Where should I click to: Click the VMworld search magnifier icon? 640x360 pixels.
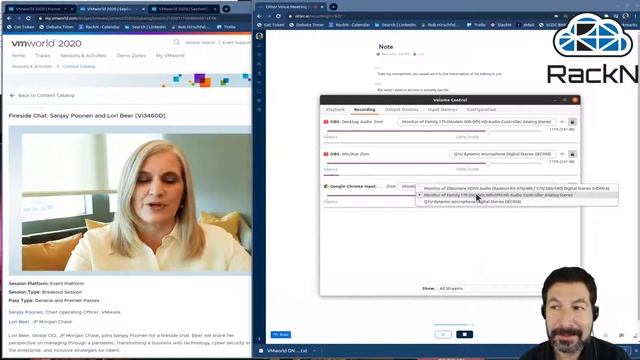pos(176,42)
